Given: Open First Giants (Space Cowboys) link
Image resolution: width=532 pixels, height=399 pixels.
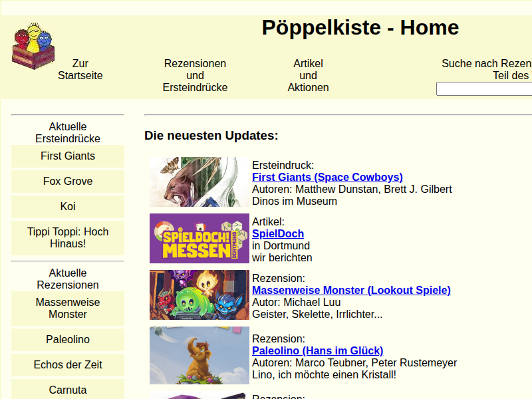Looking at the screenshot, I should pyautogui.click(x=327, y=177).
